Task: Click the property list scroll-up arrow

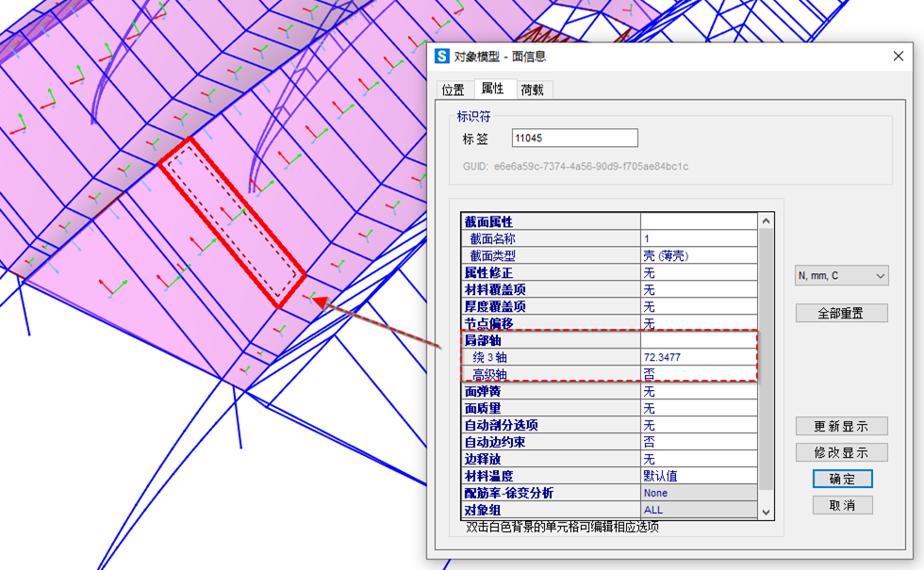Action: [x=766, y=221]
